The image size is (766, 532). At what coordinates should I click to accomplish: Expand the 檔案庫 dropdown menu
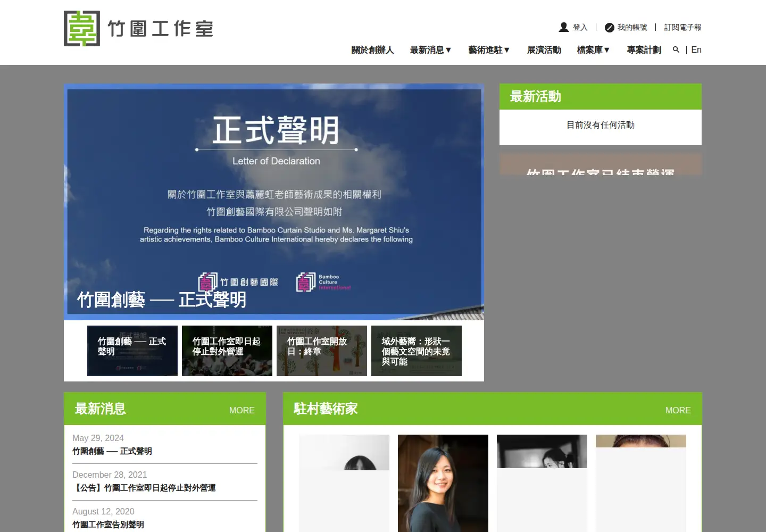593,50
